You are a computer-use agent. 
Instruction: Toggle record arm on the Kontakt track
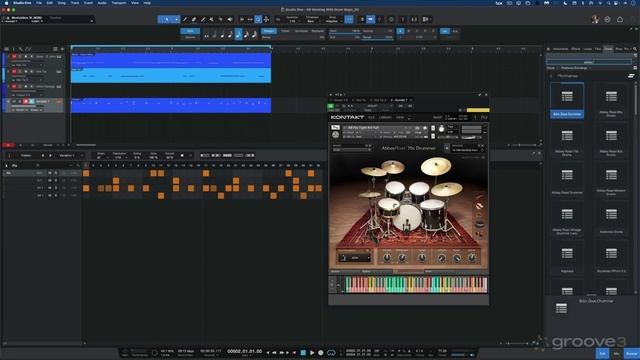(x=25, y=101)
